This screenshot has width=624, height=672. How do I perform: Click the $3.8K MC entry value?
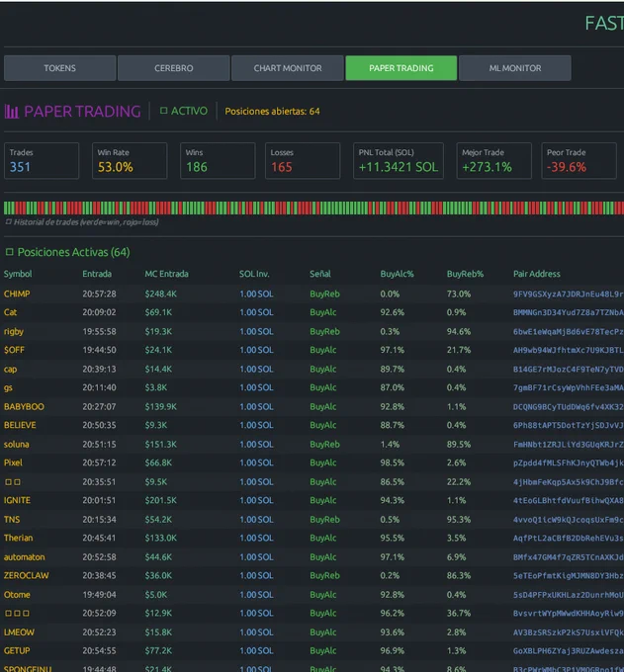(156, 387)
